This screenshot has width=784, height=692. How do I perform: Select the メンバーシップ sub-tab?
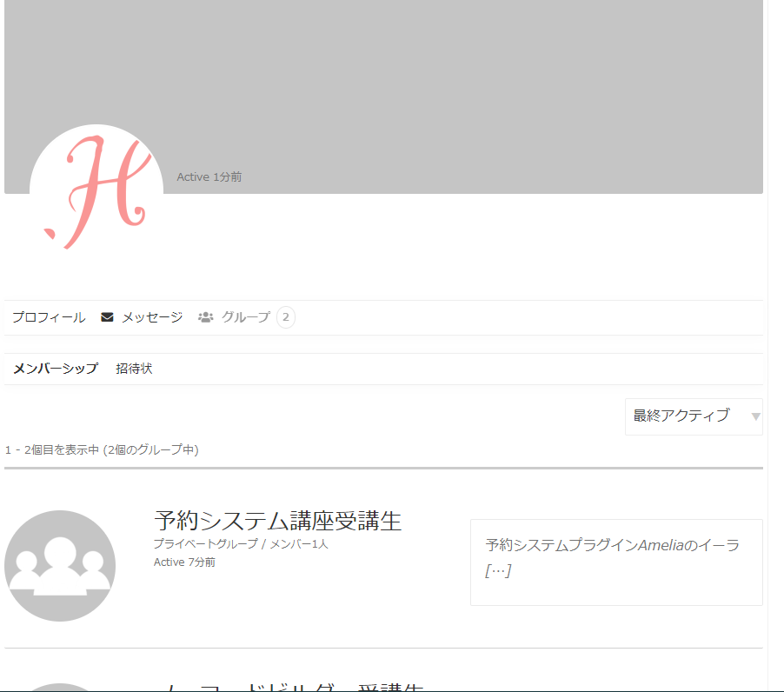(x=56, y=369)
